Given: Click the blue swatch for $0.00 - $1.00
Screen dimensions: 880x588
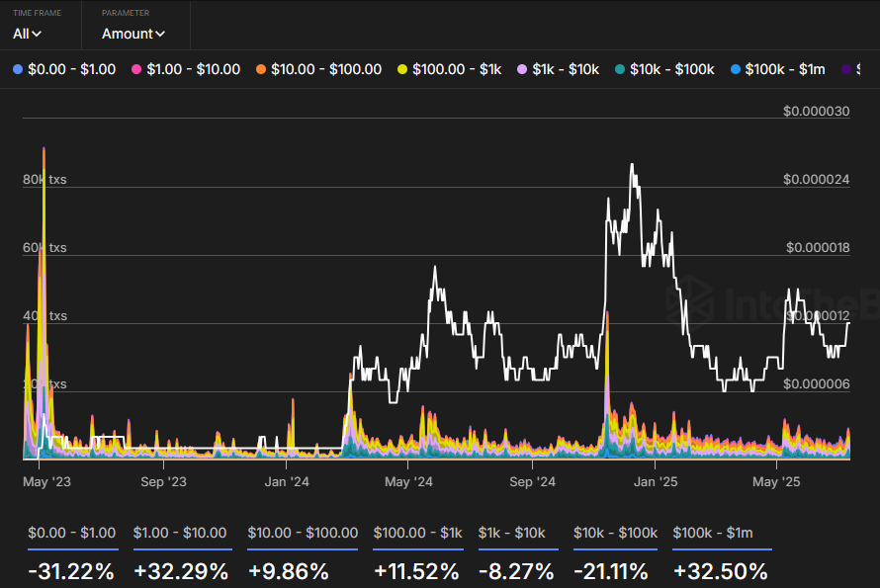Looking at the screenshot, I should click(18, 69).
